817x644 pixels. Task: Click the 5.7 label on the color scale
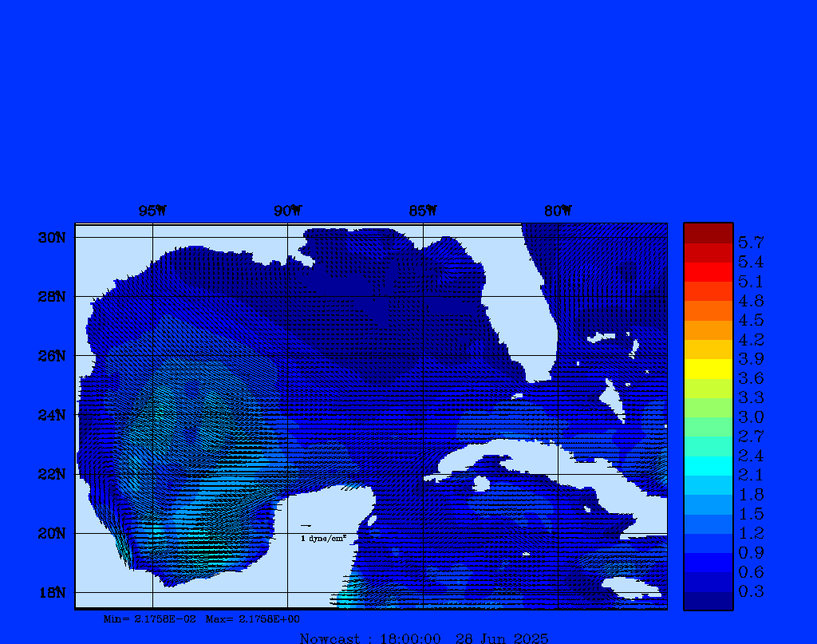(x=751, y=242)
